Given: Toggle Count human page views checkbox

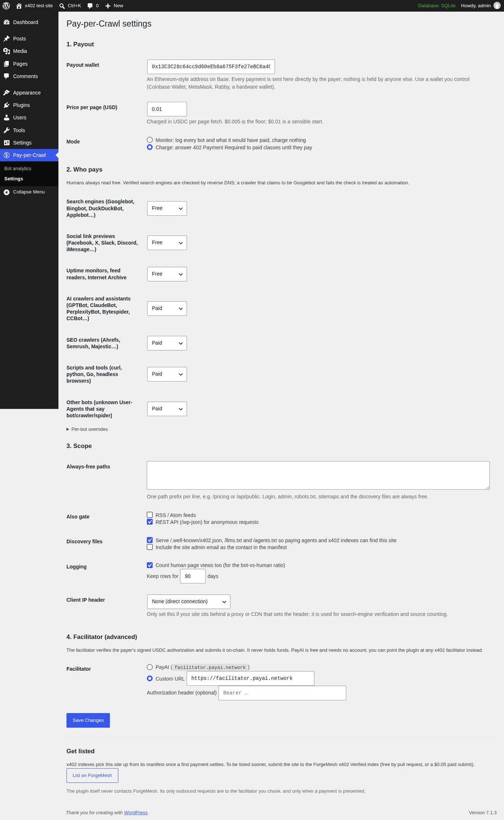Looking at the screenshot, I should click(150, 565).
